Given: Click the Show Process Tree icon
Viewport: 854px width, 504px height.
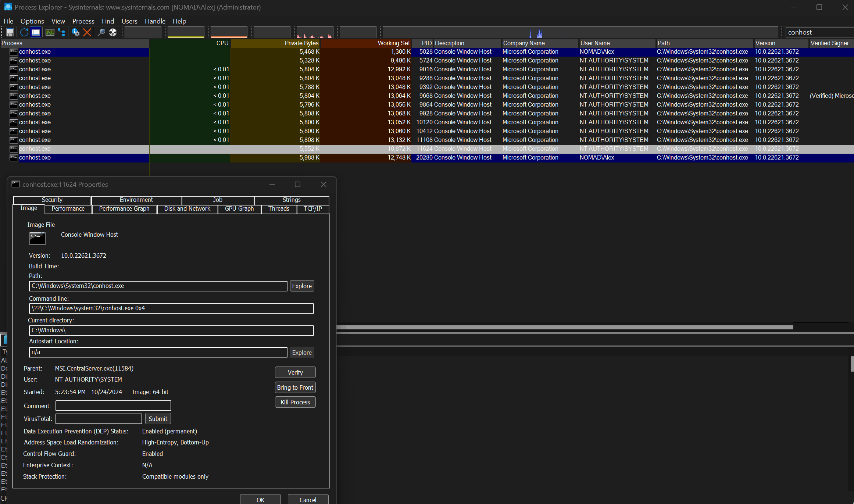Looking at the screenshot, I should 61,32.
